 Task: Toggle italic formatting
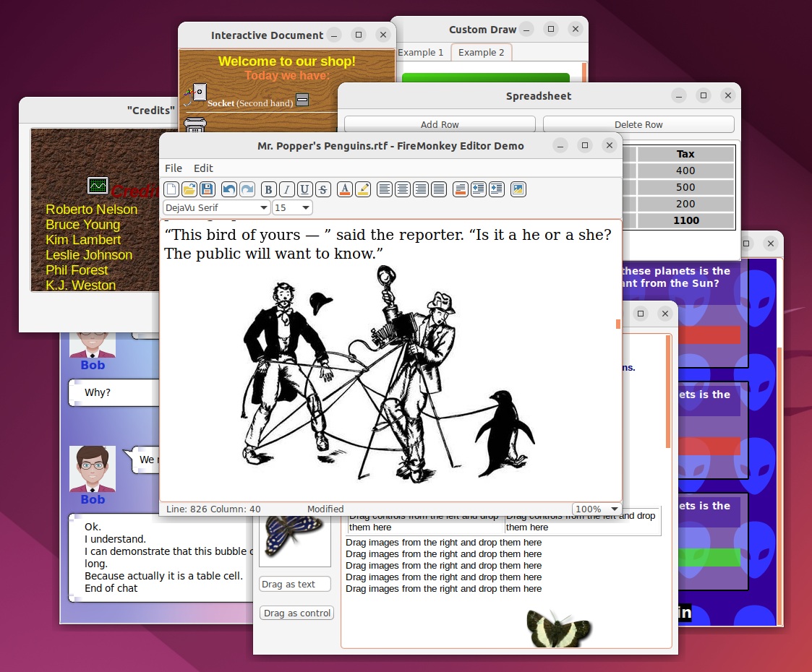(x=286, y=189)
